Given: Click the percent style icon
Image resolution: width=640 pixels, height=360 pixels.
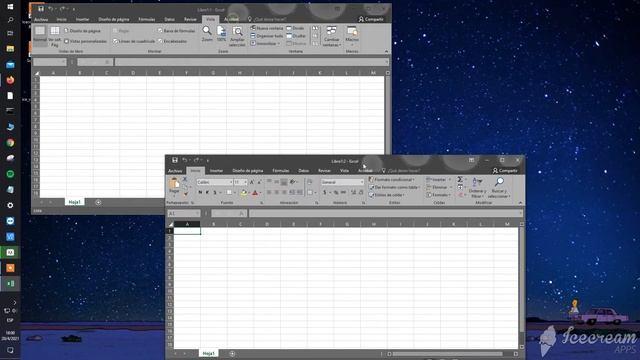Looking at the screenshot, I should coord(336,192).
